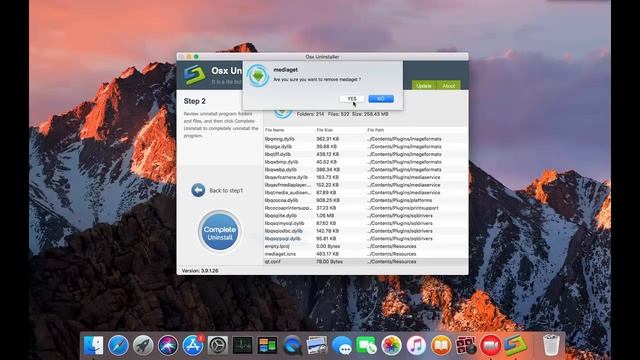
Task: Click the Back to step1 label
Action: (226, 191)
